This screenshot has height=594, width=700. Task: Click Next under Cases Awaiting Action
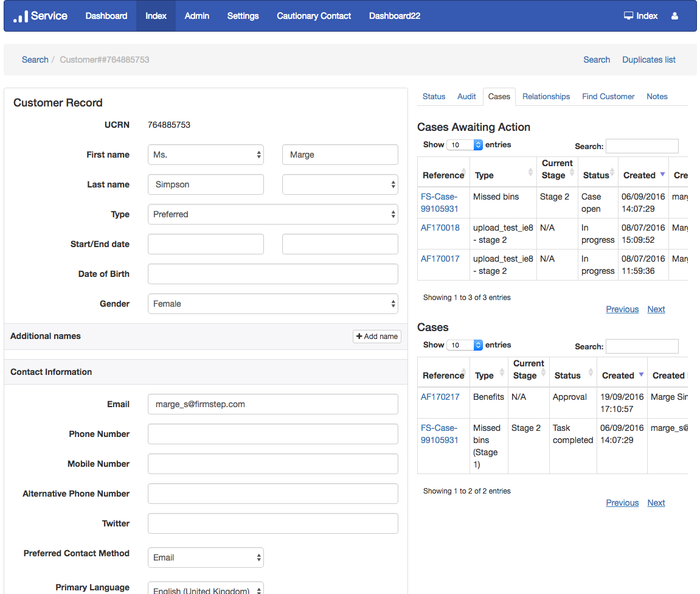[x=656, y=309]
